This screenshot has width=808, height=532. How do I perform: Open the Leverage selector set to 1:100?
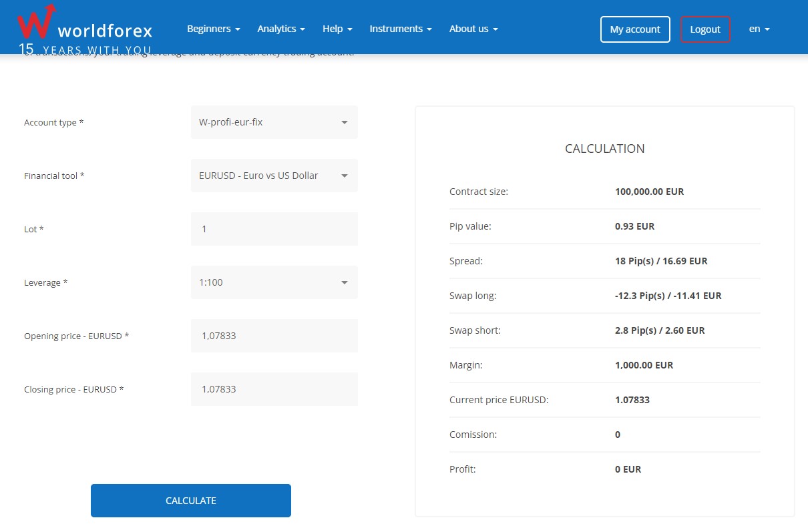(274, 282)
